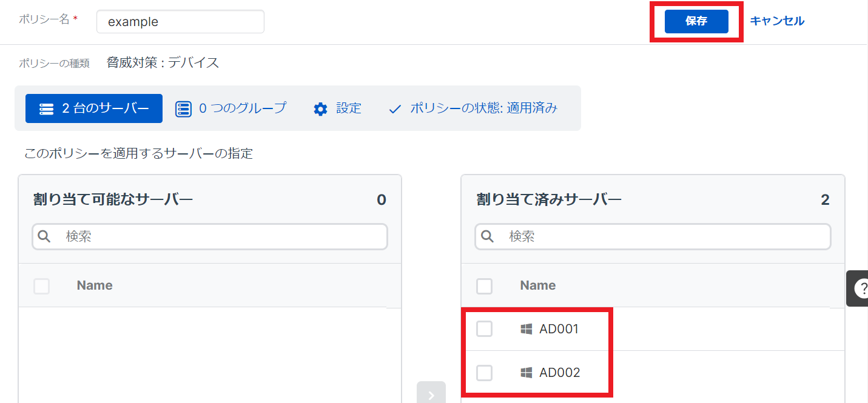Click the server stack icon on servers tab
Image resolution: width=868 pixels, height=403 pixels.
point(47,109)
